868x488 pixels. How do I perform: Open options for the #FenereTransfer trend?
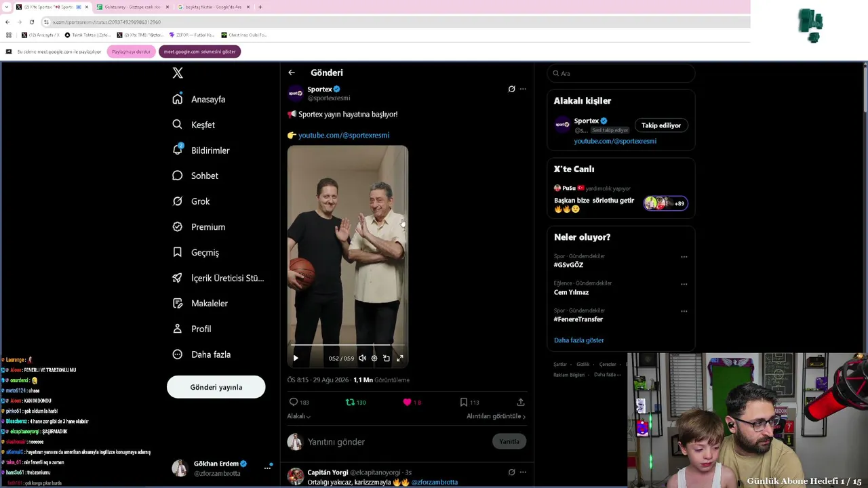pos(684,311)
